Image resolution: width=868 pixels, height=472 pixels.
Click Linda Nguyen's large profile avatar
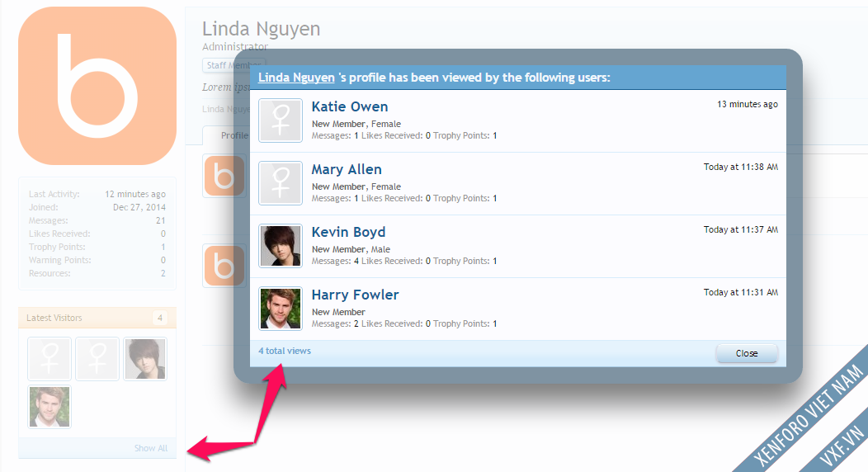[97, 86]
